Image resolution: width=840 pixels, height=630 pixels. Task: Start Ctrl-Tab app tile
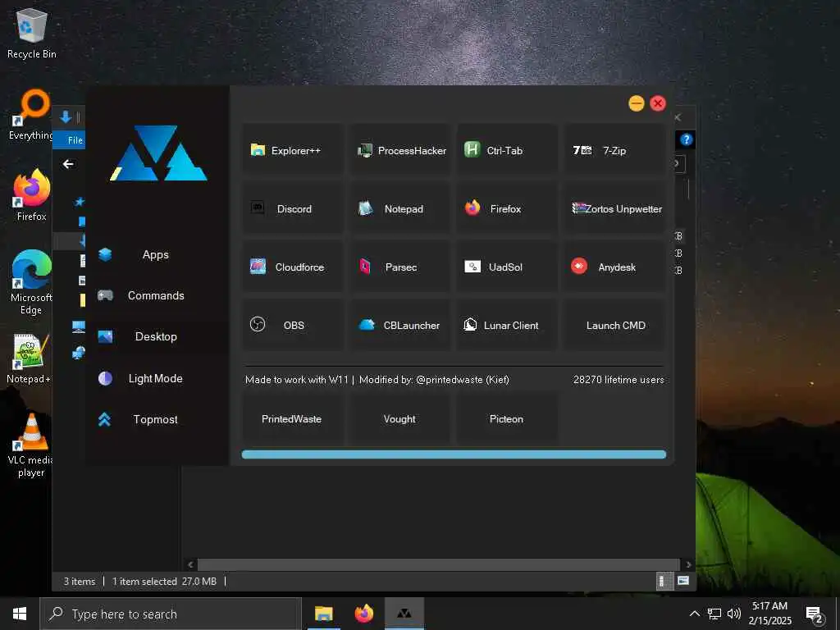click(x=507, y=151)
